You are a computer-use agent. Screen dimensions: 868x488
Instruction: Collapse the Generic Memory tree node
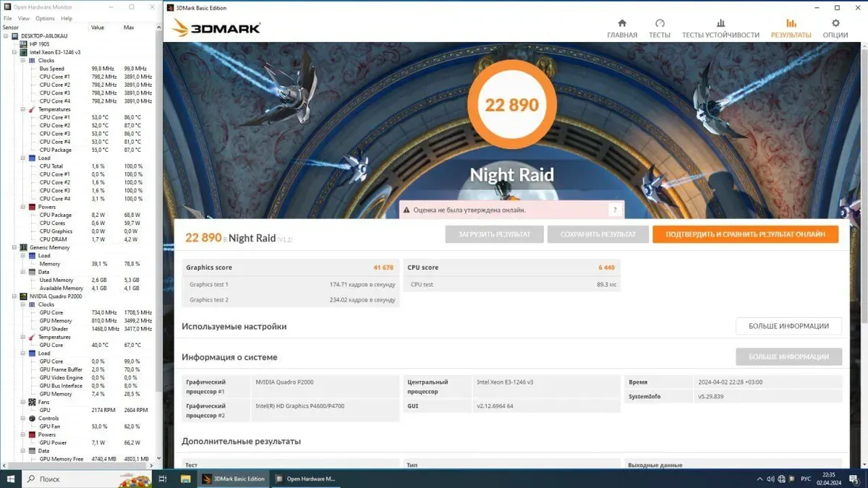(x=14, y=247)
